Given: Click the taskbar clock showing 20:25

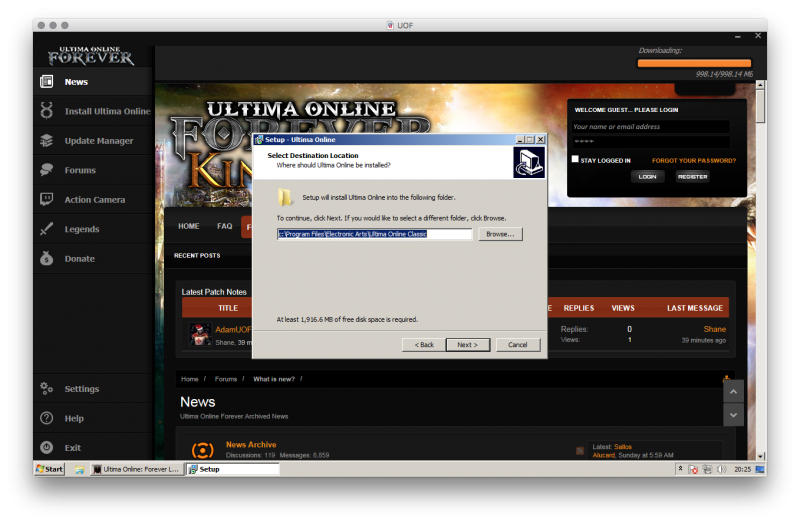Looking at the screenshot, I should coord(742,469).
